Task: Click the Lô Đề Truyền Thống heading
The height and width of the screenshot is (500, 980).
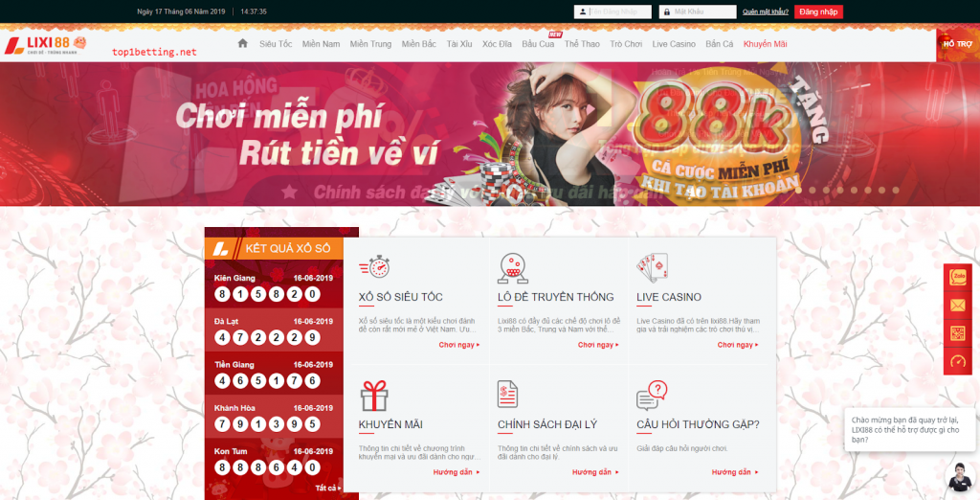Action: [556, 297]
